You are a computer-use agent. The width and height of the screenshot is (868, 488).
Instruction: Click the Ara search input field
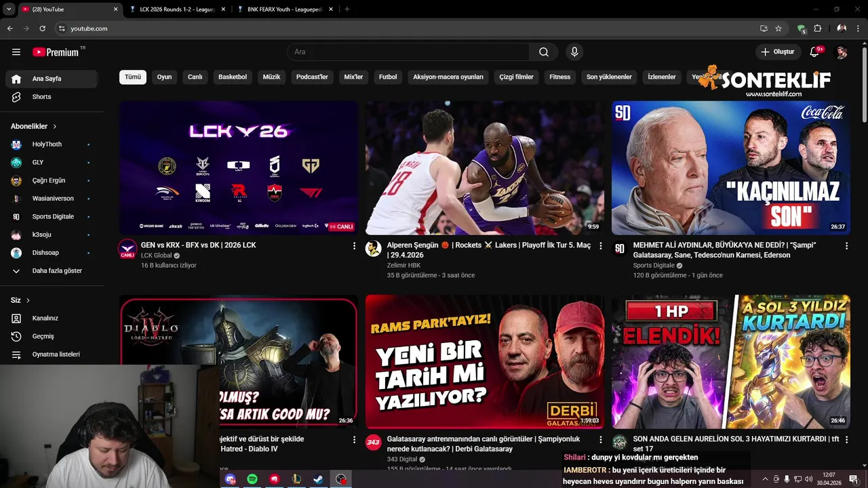(409, 52)
